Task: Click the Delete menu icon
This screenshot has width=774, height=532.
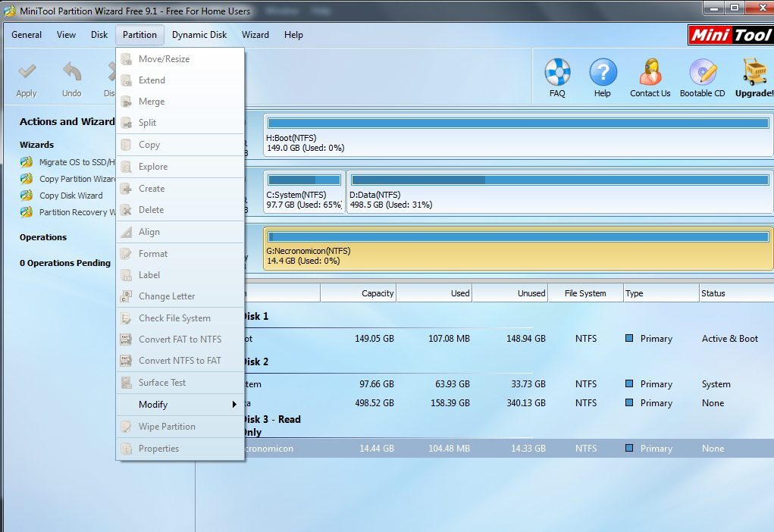Action: [127, 210]
